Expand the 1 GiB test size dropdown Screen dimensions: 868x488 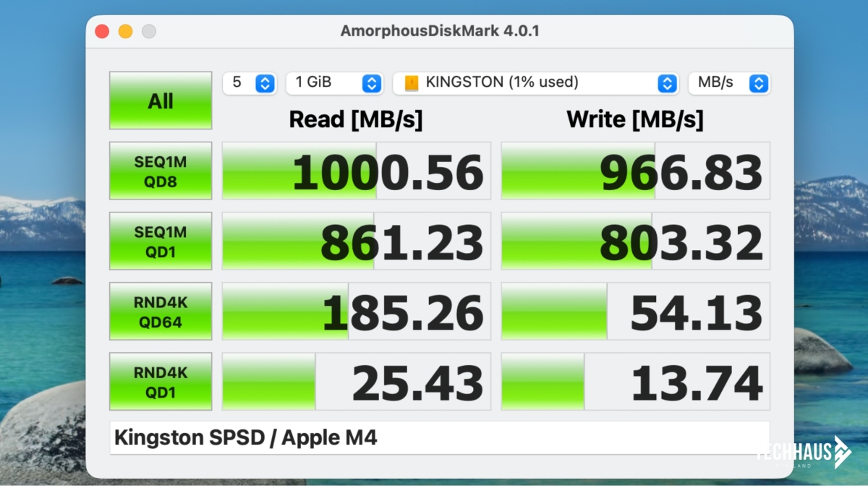pos(334,83)
